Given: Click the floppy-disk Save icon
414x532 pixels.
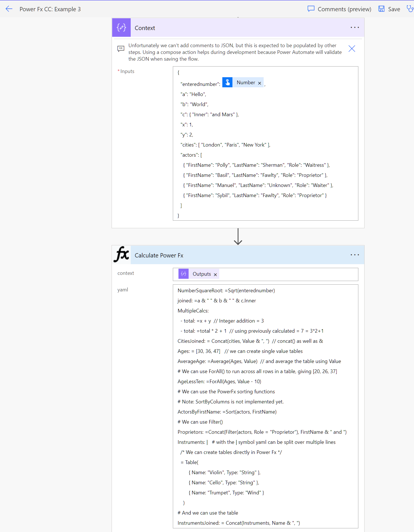Looking at the screenshot, I should point(381,9).
